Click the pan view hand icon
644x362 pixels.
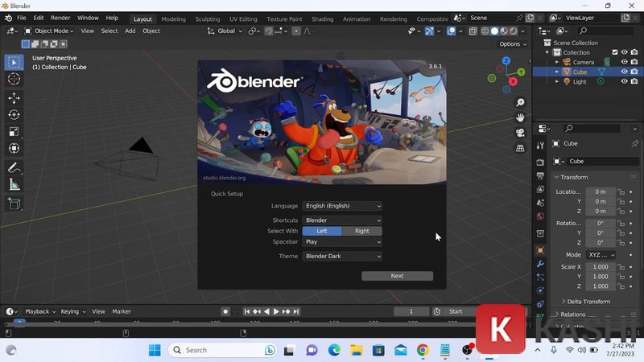pyautogui.click(x=520, y=117)
